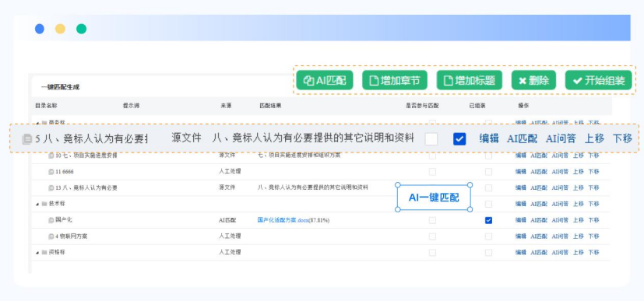Click the document icon beside 4 物联网方案
The height and width of the screenshot is (301, 644).
coord(51,236)
